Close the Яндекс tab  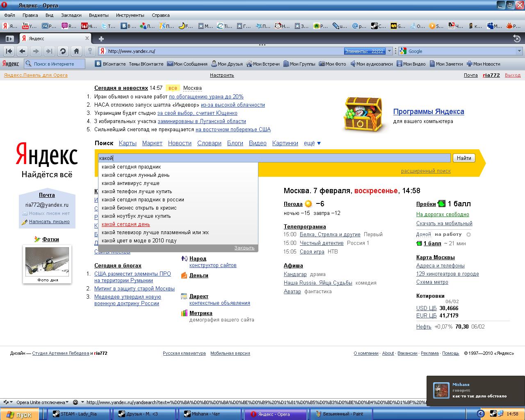coord(87,38)
